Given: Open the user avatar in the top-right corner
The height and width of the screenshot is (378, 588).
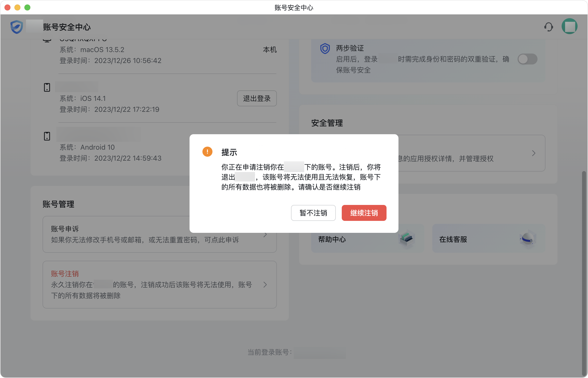Looking at the screenshot, I should 570,26.
